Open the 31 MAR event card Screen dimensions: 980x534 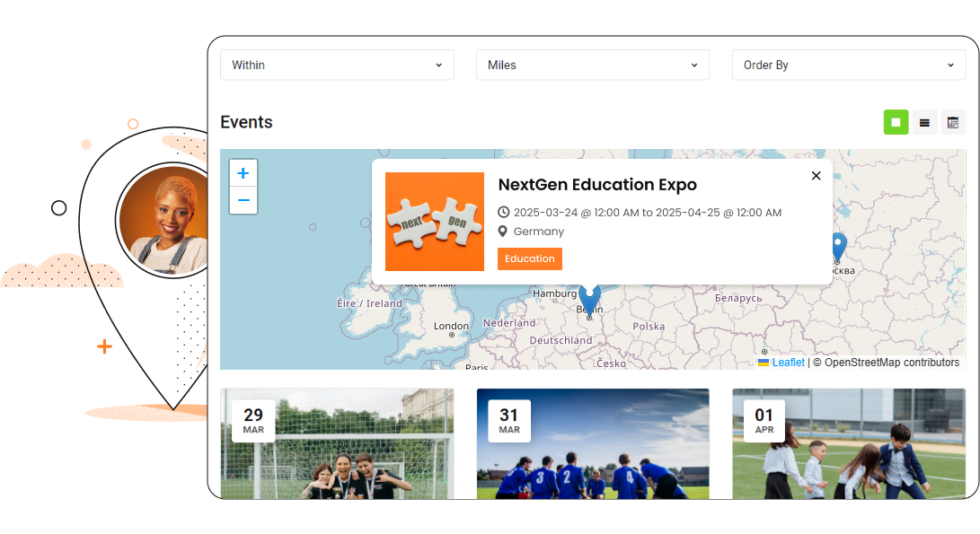(x=593, y=443)
